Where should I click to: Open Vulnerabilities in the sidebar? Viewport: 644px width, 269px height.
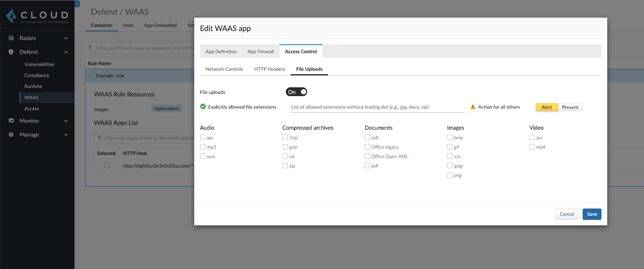pyautogui.click(x=39, y=64)
